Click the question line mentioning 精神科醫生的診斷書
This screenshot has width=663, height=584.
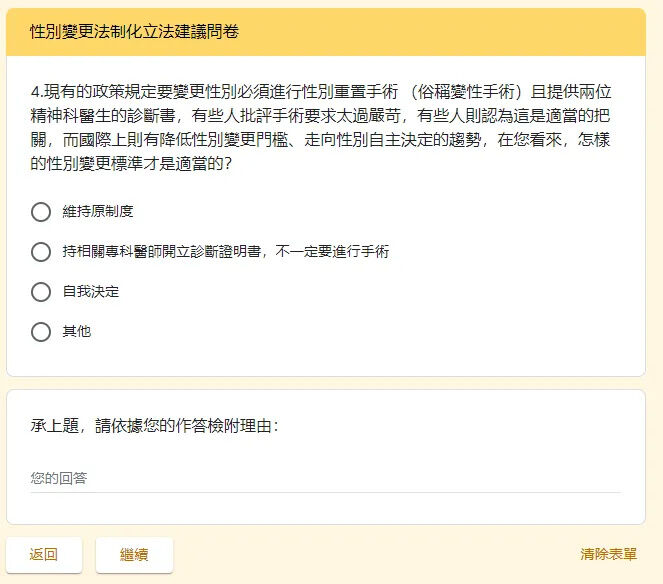tap(320, 116)
